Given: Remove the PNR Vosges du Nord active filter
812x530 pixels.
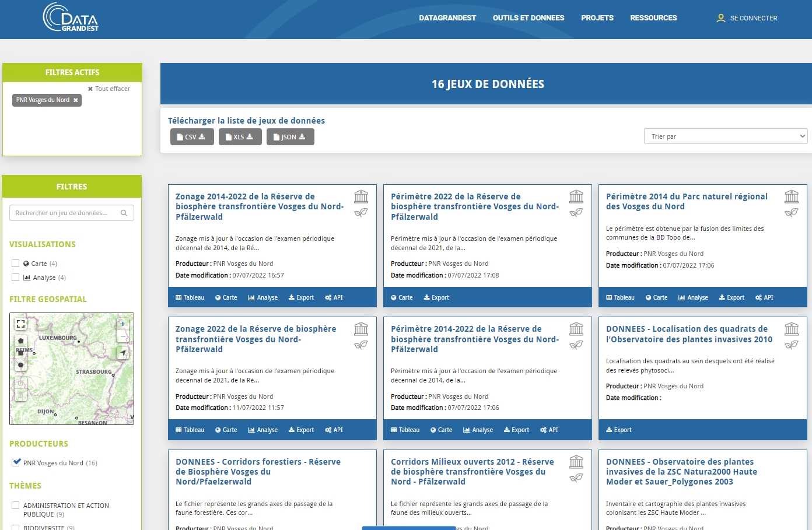Looking at the screenshot, I should [x=75, y=100].
